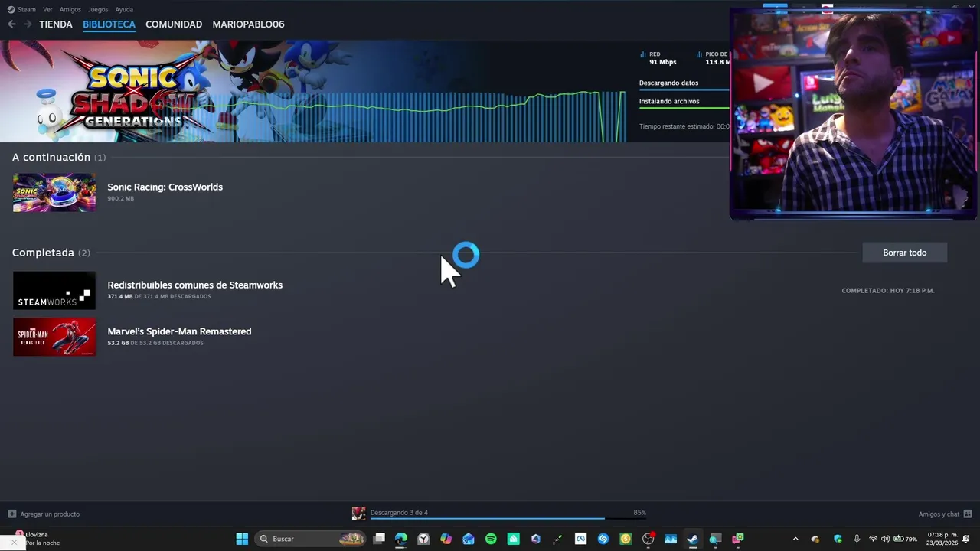
Task: Click the Descargando datos progress bar
Action: coord(684,90)
